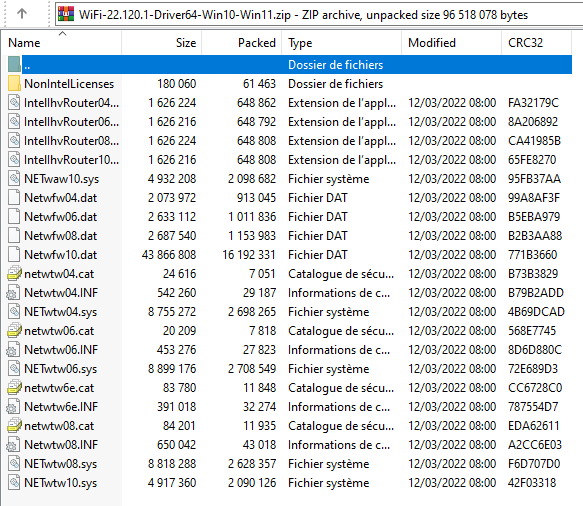Click the Netwfw10.dat blank file icon

[14, 255]
